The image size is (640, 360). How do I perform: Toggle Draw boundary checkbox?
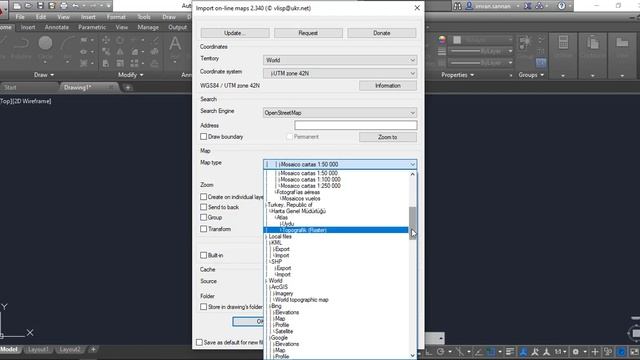click(204, 137)
